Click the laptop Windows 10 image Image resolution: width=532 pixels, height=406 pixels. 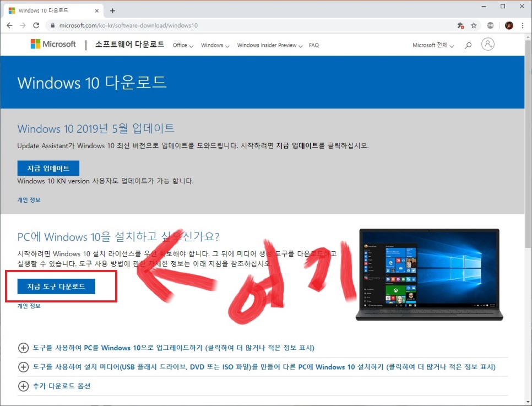(x=429, y=274)
